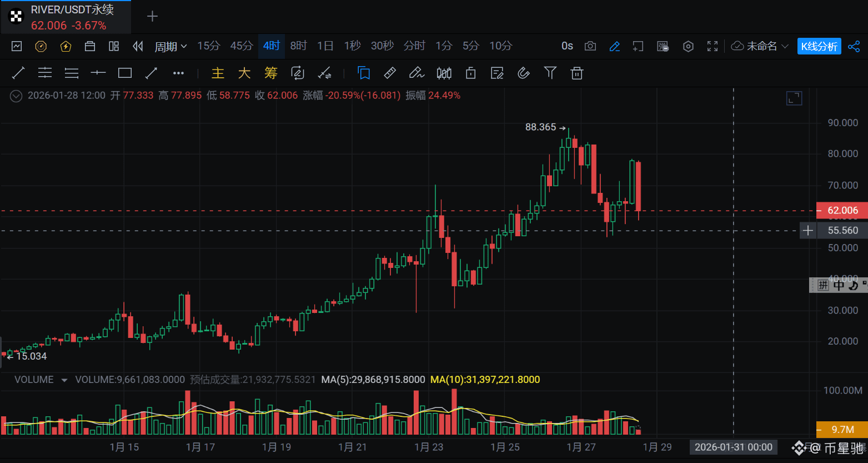868x463 pixels.
Task: Toggle the 弹 popup window icon
Action: click(663, 46)
